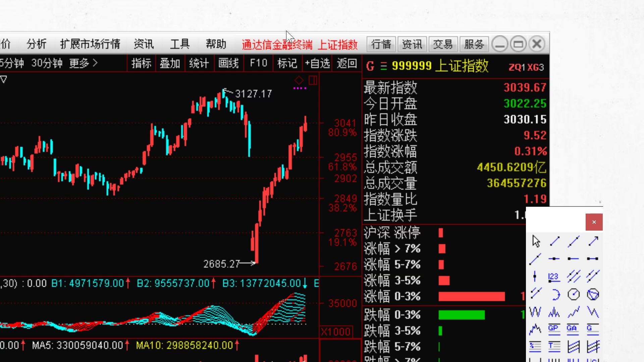Select the line segment drawing tool
Image resolution: width=644 pixels, height=362 pixels.
point(554,241)
